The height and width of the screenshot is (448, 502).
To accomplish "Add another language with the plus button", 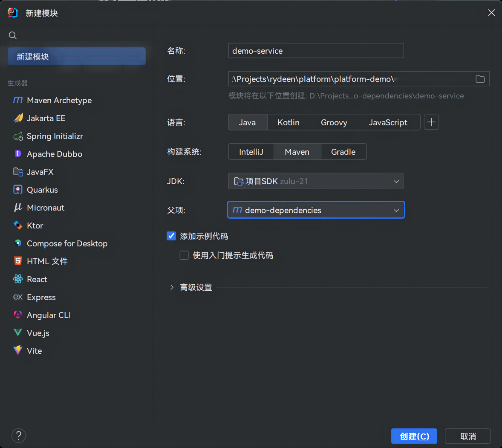I will [x=431, y=122].
